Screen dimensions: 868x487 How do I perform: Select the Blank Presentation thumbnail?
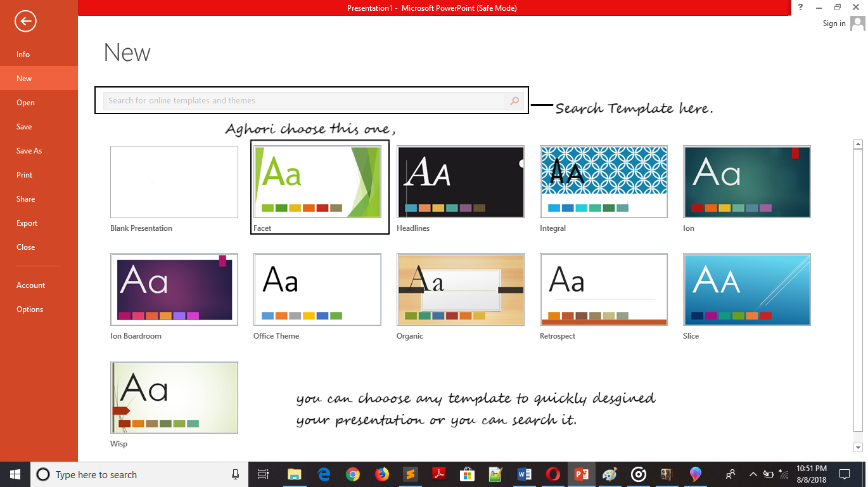[x=174, y=182]
